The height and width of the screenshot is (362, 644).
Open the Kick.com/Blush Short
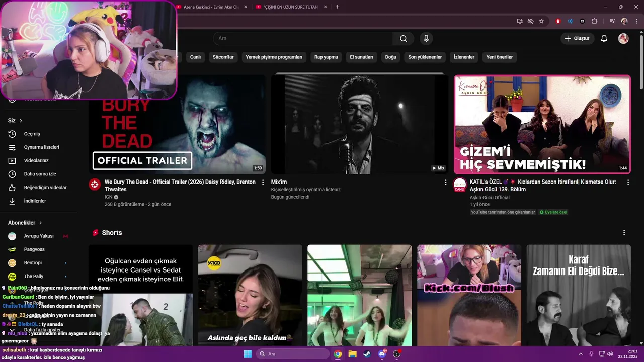tap(469, 295)
